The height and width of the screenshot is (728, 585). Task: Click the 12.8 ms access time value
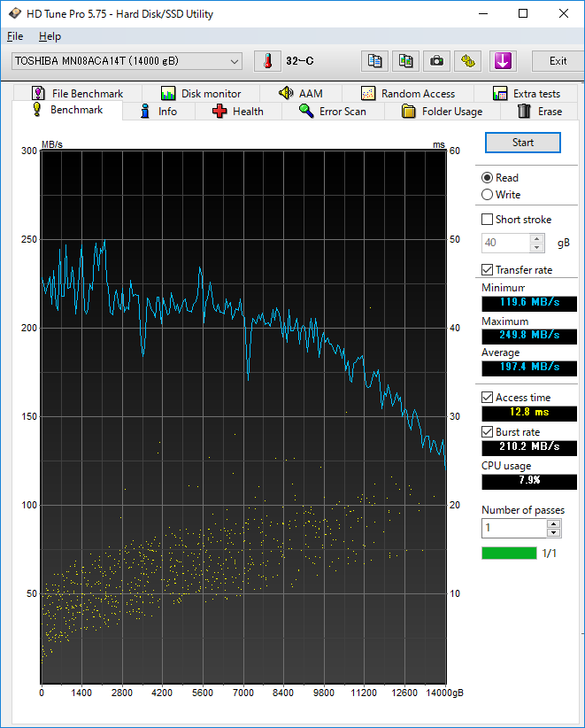pos(529,413)
